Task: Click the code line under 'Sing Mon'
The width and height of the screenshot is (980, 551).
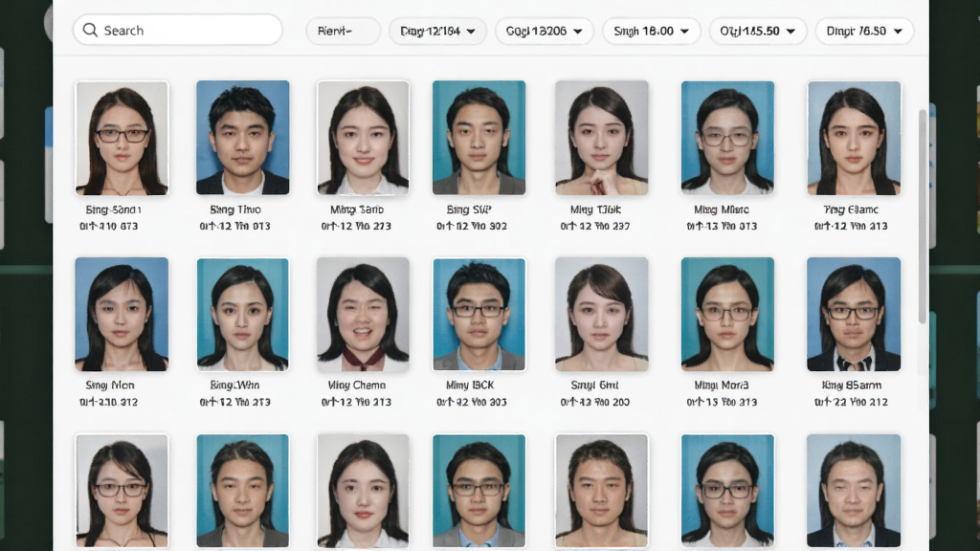Action: coord(109,403)
